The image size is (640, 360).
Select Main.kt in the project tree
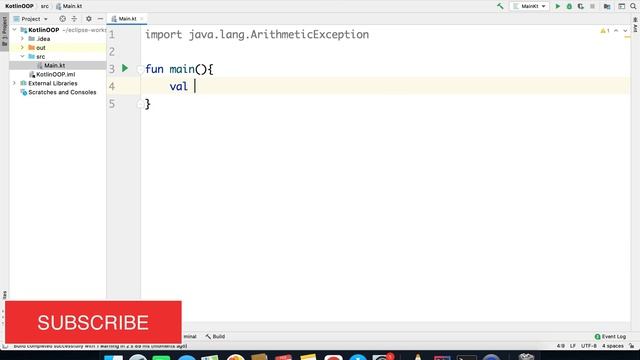(x=54, y=65)
